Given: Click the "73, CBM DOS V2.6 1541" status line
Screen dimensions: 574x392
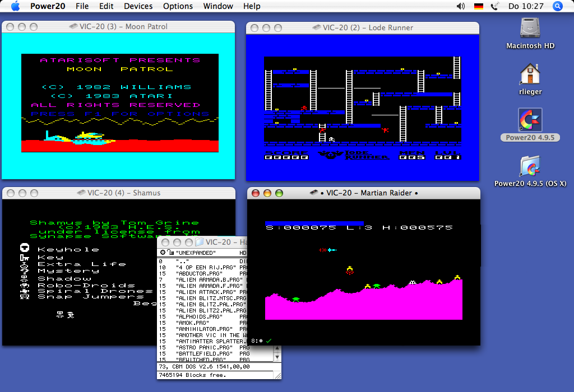Looking at the screenshot, I should pyautogui.click(x=204, y=366).
